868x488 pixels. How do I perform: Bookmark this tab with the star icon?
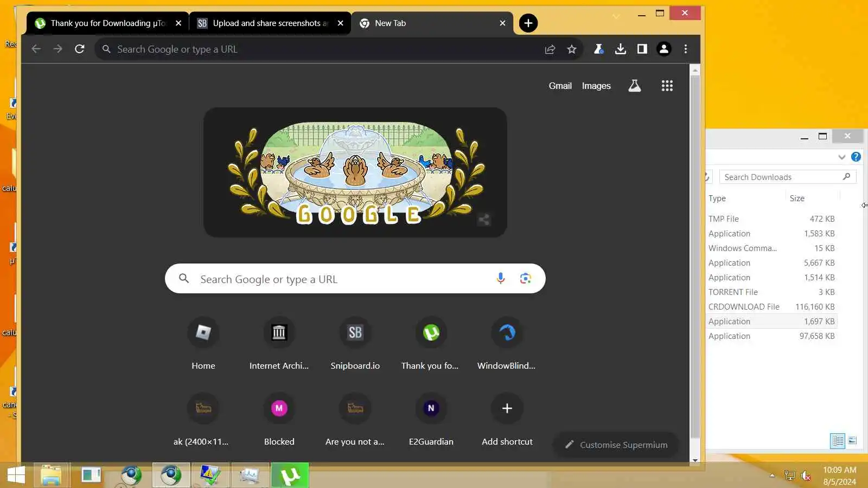click(x=572, y=49)
